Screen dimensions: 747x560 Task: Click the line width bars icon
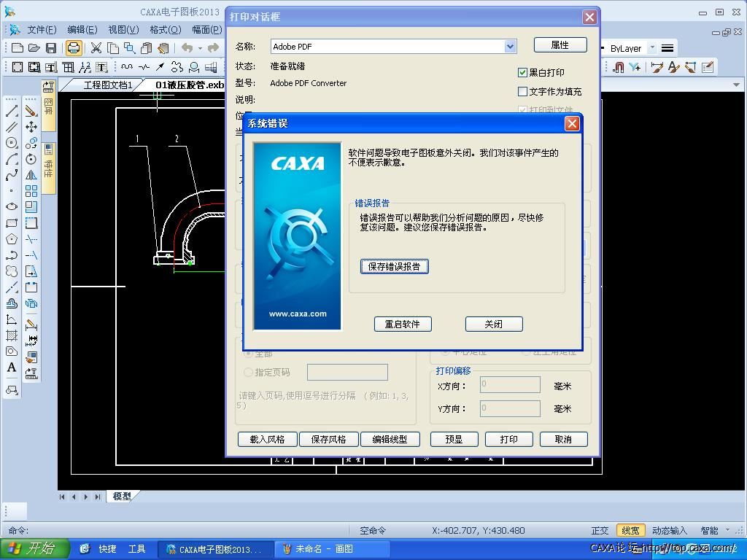tap(667, 48)
